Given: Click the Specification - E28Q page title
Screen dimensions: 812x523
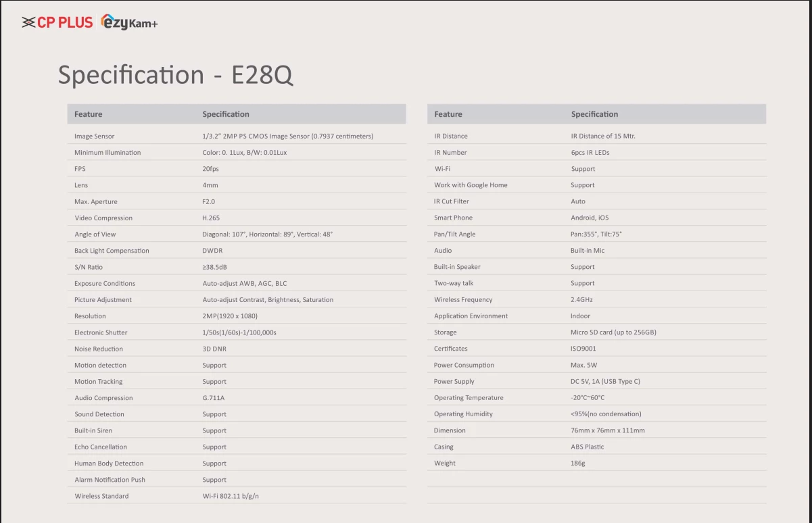Looking at the screenshot, I should click(x=175, y=74).
